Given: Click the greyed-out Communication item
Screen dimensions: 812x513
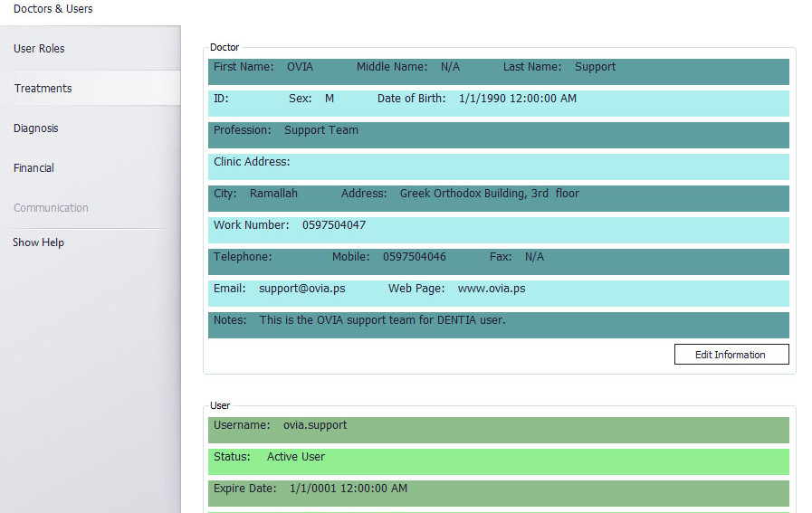Looking at the screenshot, I should pos(51,208).
